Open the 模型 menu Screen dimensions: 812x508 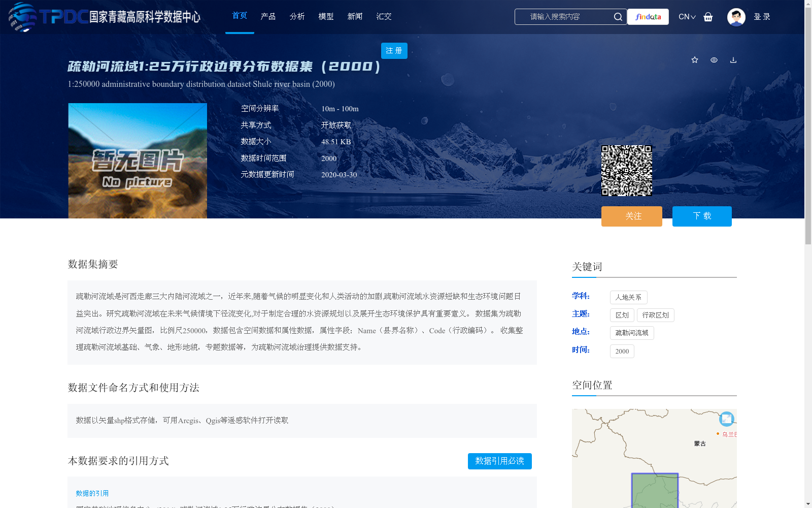[x=326, y=16]
